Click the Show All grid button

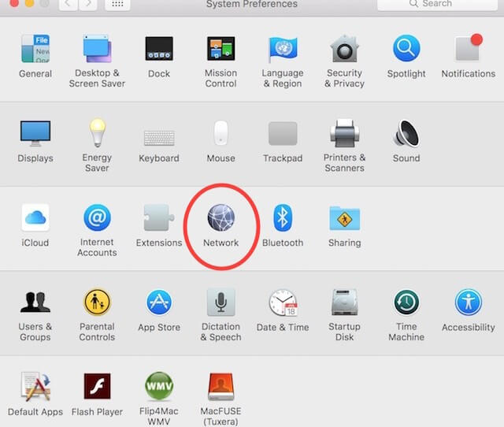[x=117, y=4]
